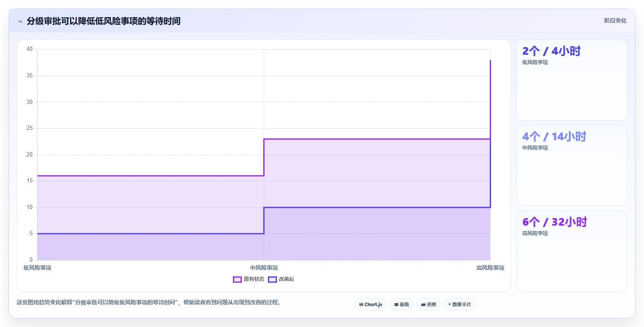
Task: Toggle the 改善后 legend swatch
Action: (272, 279)
